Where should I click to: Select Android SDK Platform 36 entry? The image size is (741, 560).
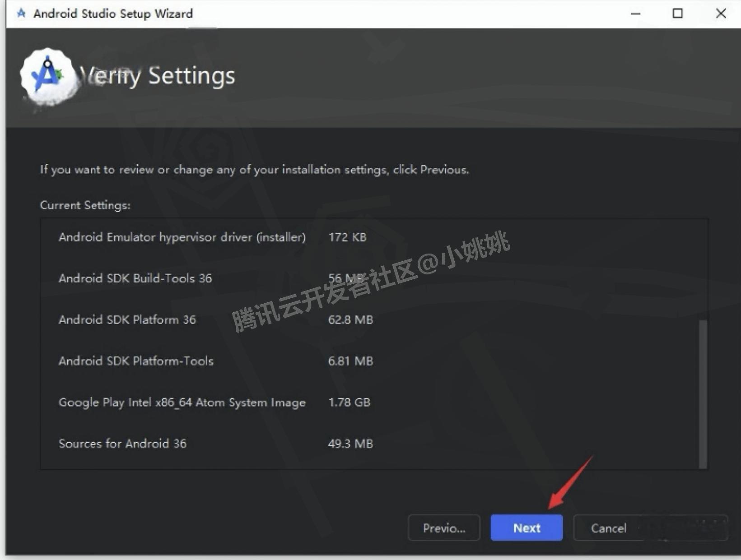127,319
